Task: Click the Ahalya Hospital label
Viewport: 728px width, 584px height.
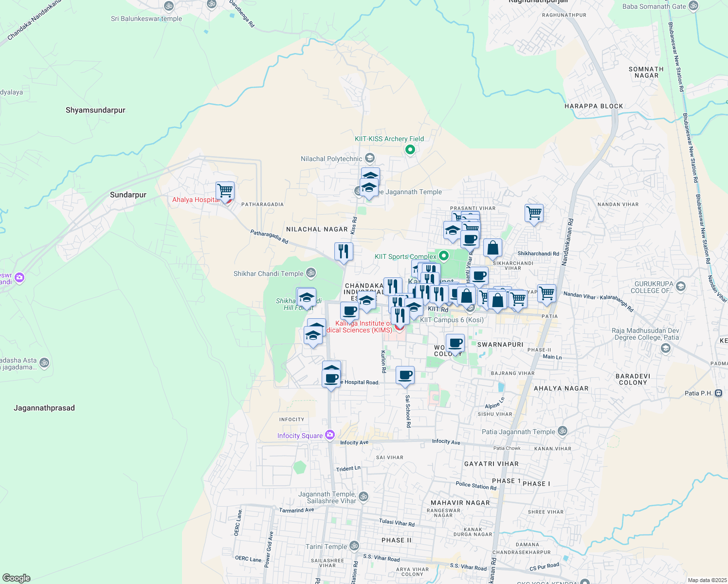Action: 196,200
